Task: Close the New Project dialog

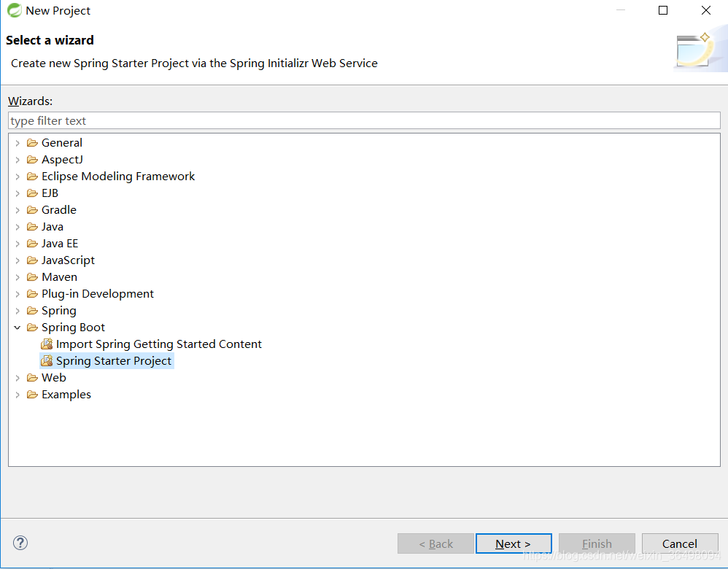Action: point(705,10)
